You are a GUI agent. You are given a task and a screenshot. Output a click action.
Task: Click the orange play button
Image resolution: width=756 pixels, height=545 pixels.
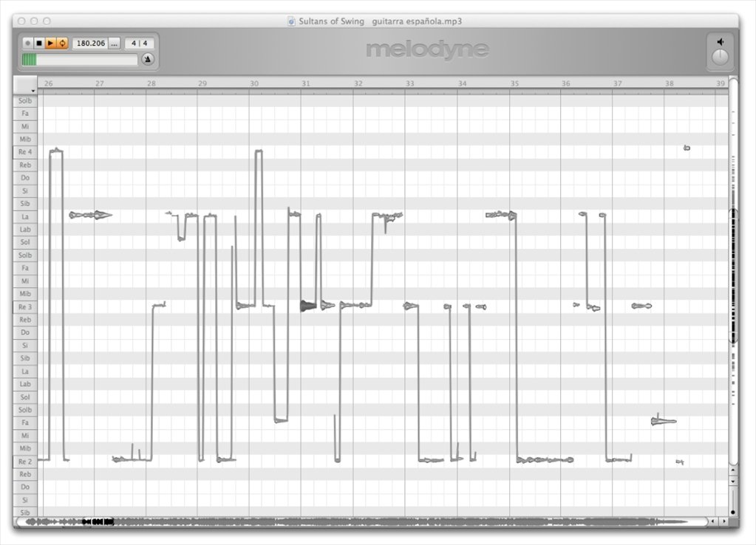tap(51, 44)
